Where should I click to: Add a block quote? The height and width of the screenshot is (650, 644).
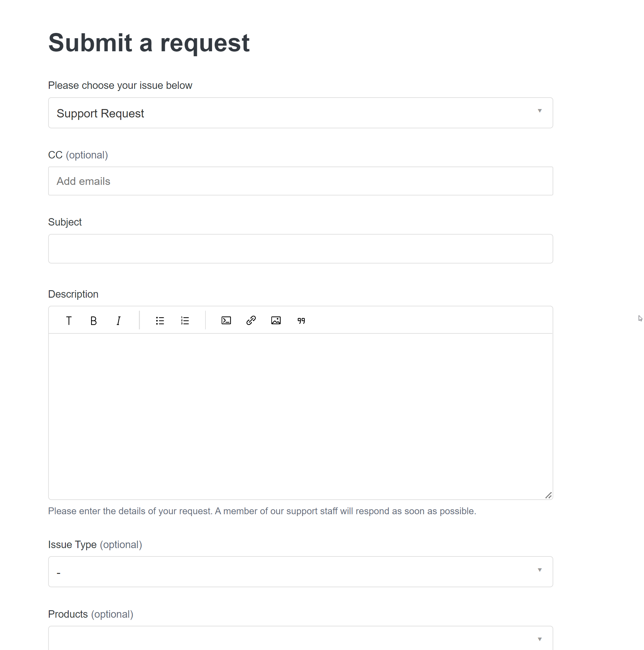[x=301, y=321]
